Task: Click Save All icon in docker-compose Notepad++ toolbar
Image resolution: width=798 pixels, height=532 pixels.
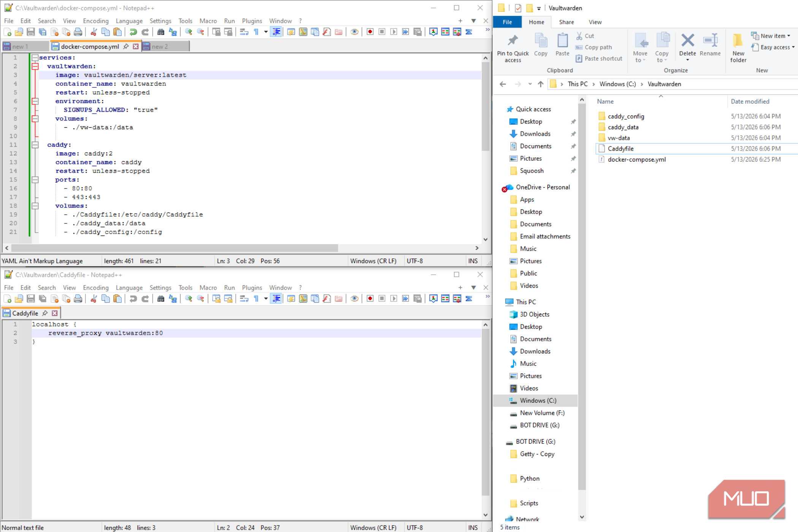Action: tap(43, 32)
